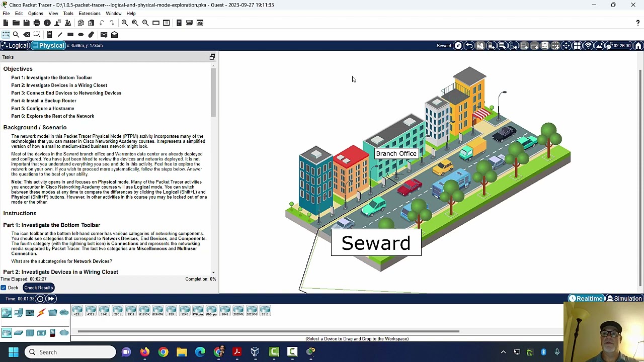Undock the Tasks instruction panel
This screenshot has width=644, height=362.
click(x=212, y=57)
